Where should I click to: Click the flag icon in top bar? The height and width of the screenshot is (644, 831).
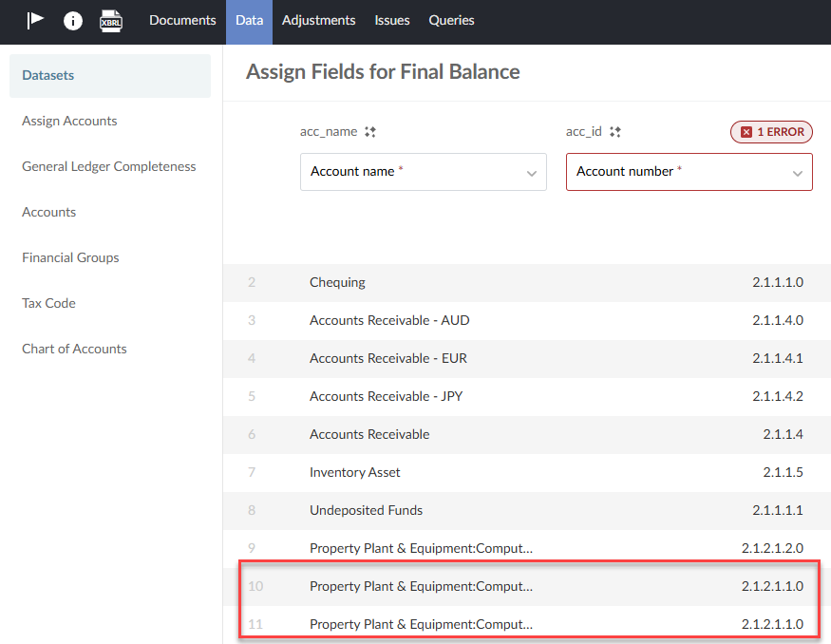tap(35, 21)
